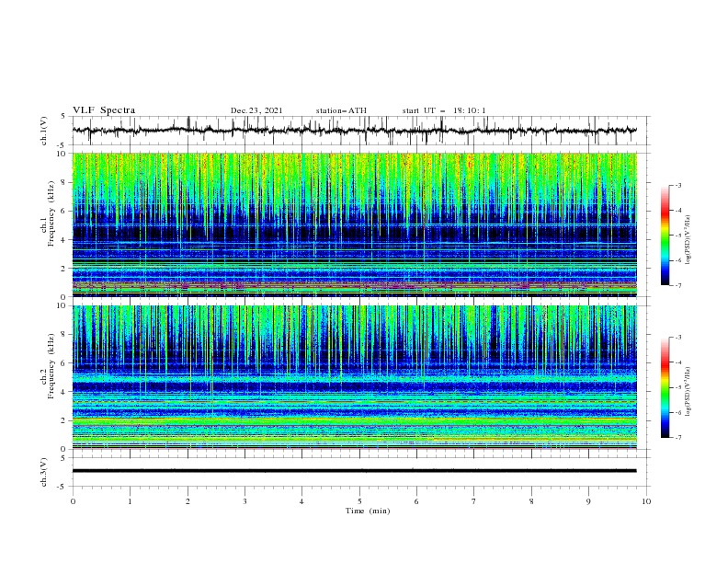Click the 'VLF Spectra' title text

[x=104, y=110]
